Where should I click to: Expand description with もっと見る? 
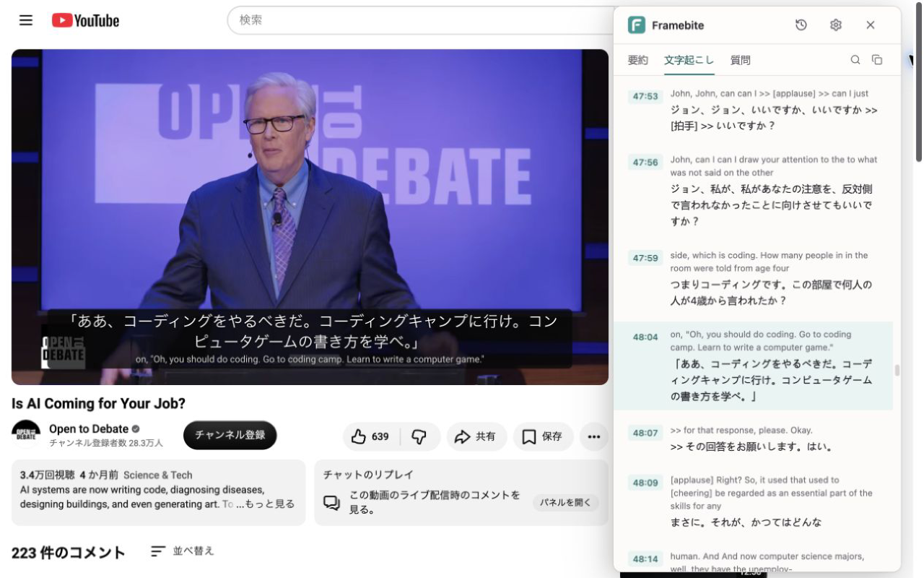pyautogui.click(x=269, y=504)
